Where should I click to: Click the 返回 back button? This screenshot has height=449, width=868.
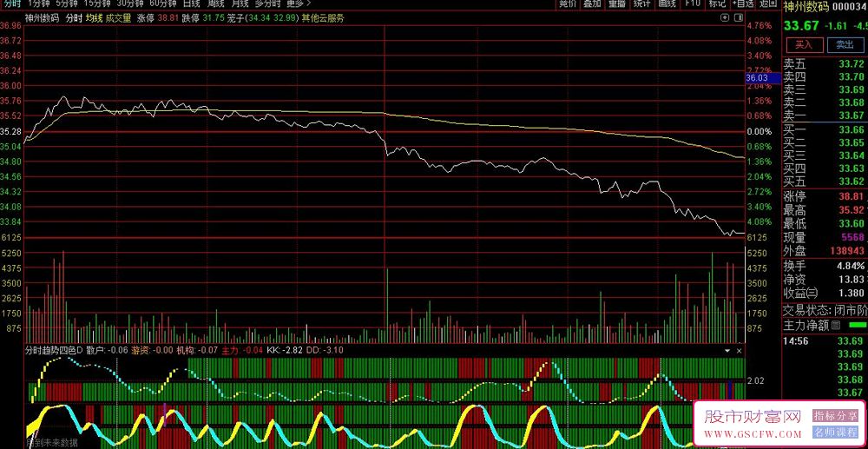[767, 3]
